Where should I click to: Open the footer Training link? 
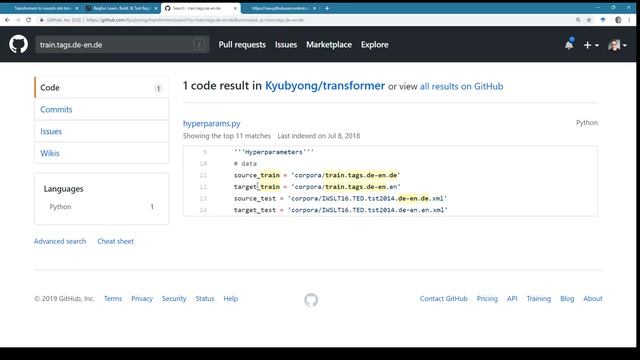[x=538, y=298]
